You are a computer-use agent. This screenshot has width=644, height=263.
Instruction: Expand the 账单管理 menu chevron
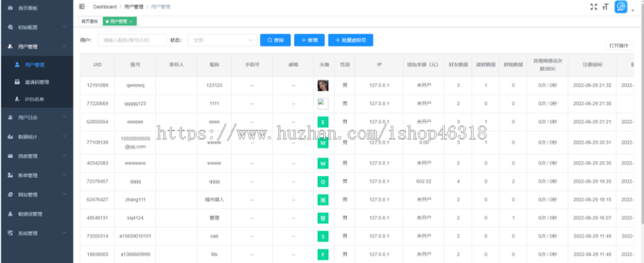(x=64, y=176)
